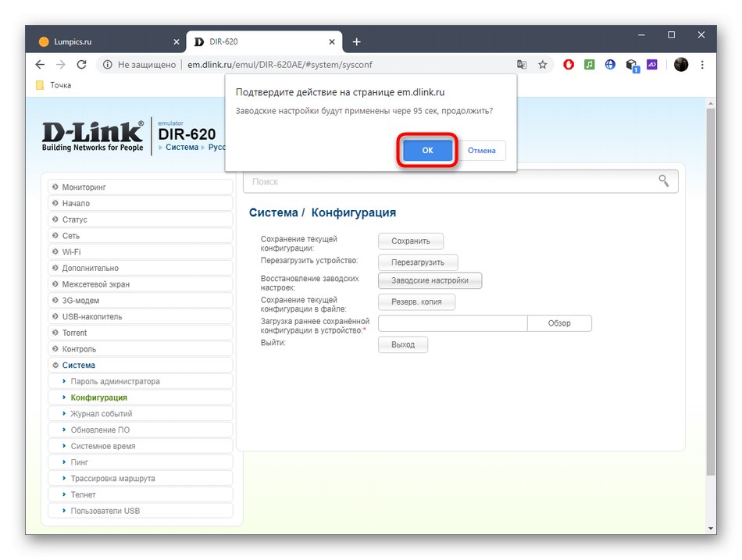742x560 pixels.
Task: Click the configuration file path field
Action: click(x=453, y=323)
